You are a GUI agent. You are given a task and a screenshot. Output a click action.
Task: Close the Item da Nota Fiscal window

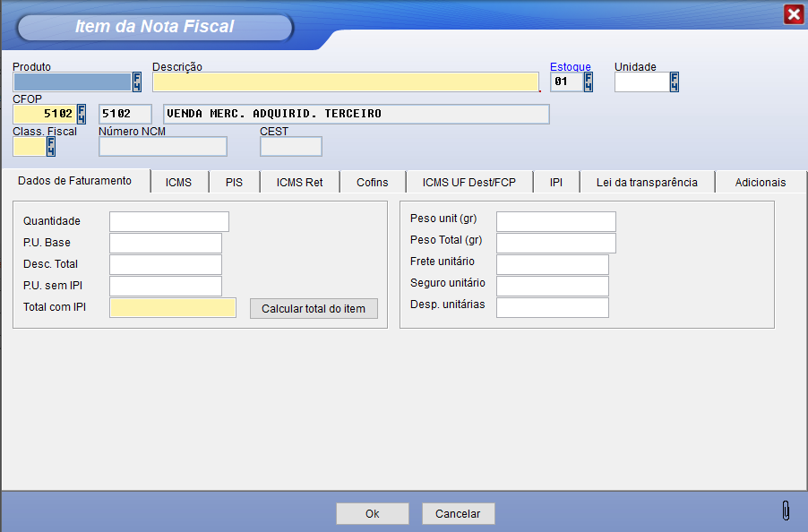pos(793,14)
